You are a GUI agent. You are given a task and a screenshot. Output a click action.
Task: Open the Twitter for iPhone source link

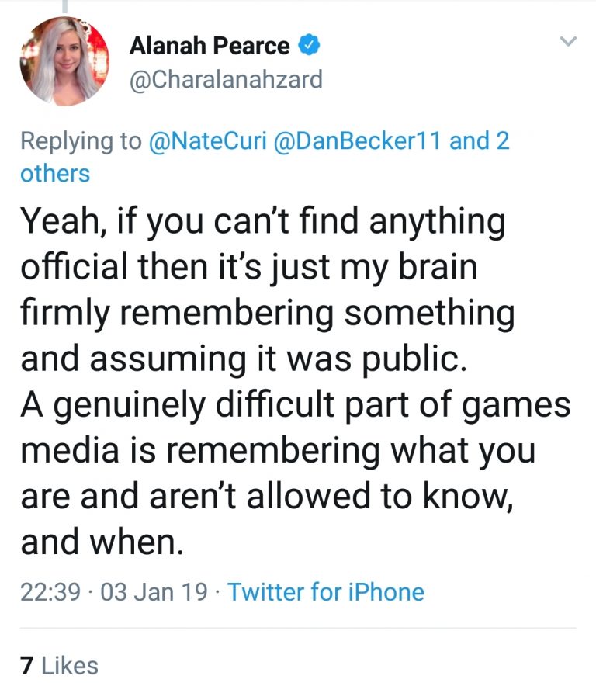tap(326, 593)
